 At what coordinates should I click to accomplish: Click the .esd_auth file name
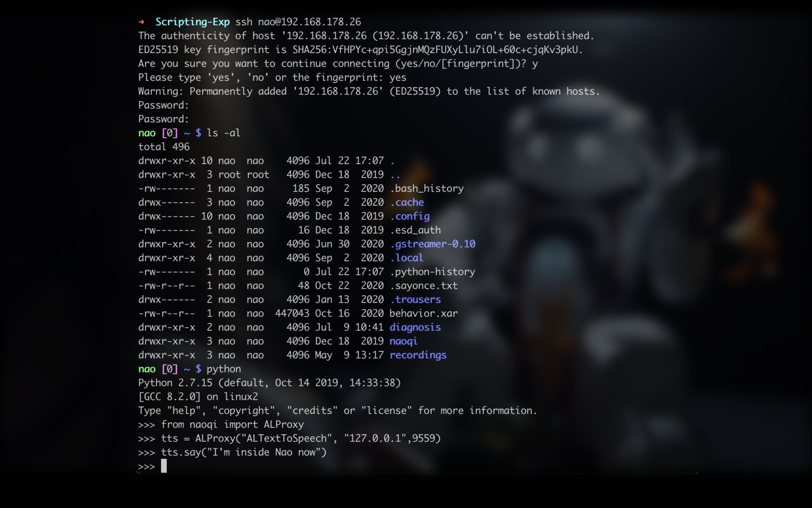point(415,230)
